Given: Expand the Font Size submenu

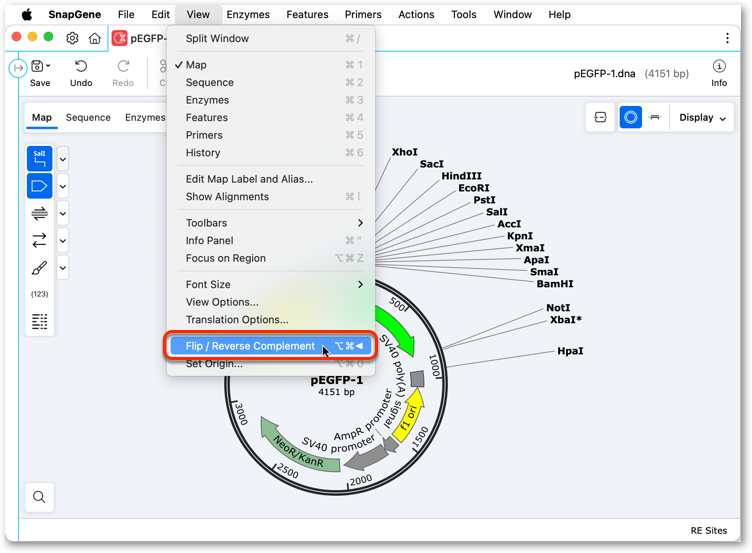Looking at the screenshot, I should pos(271,284).
